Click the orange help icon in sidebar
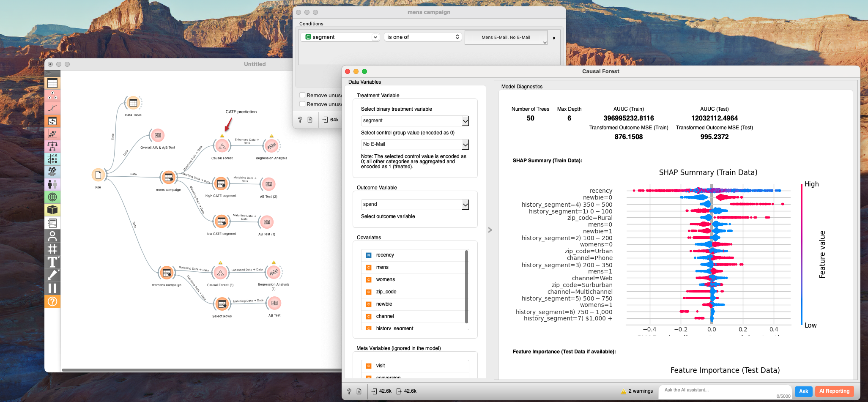The height and width of the screenshot is (402, 868). pyautogui.click(x=52, y=301)
